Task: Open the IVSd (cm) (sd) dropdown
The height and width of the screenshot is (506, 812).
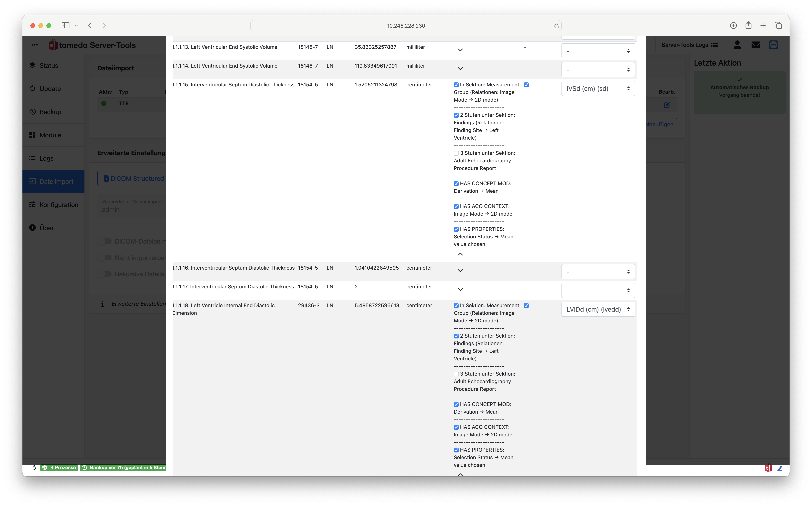Action: coord(598,89)
